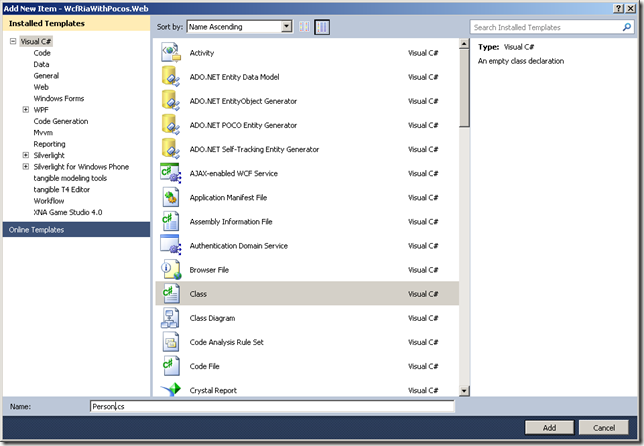Open the Online Templates section

click(76, 230)
